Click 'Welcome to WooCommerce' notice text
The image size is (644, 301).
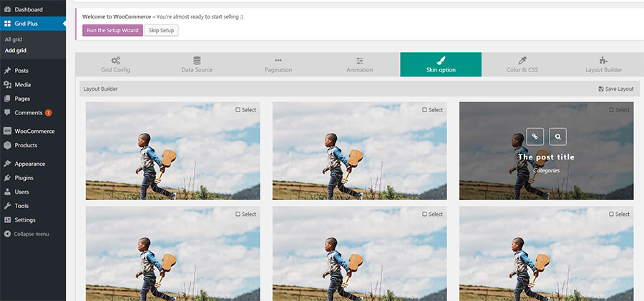coord(117,17)
